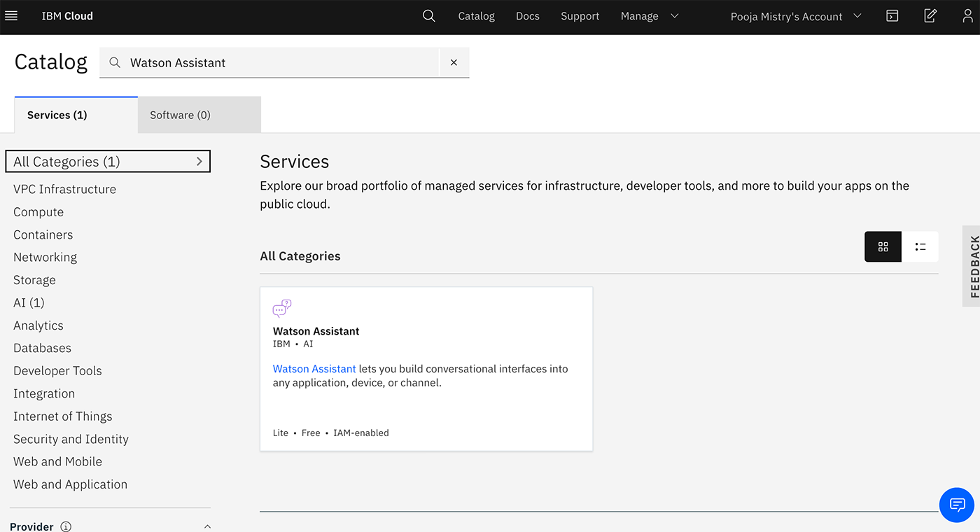Switch to list view
The image size is (980, 532).
(x=920, y=246)
